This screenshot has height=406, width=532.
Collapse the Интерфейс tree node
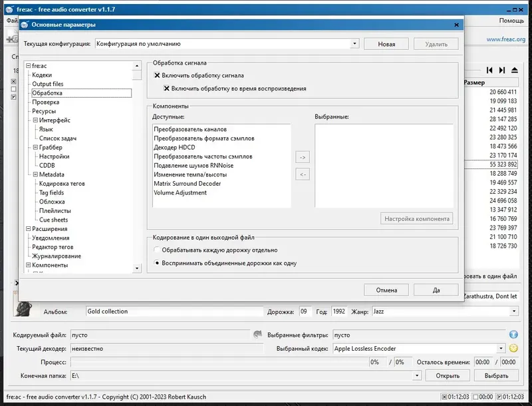pos(35,120)
